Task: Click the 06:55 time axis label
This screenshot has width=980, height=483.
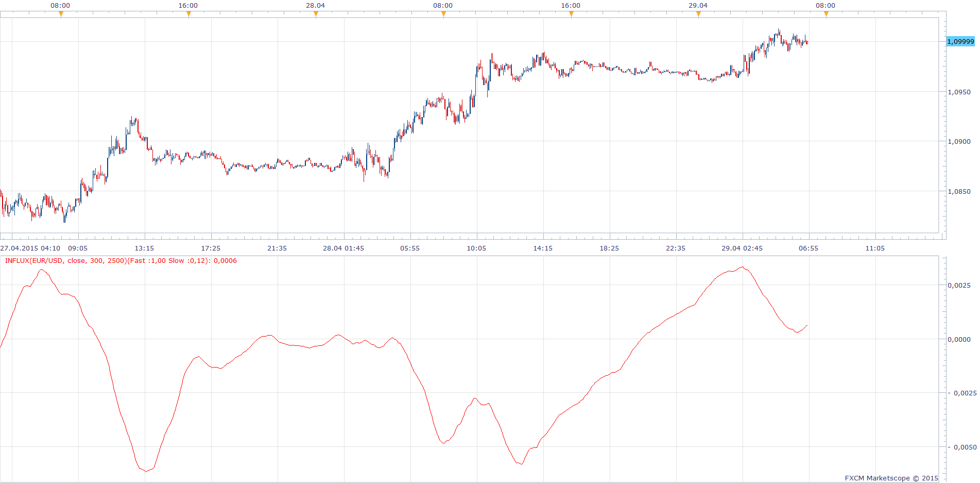Action: [x=809, y=248]
